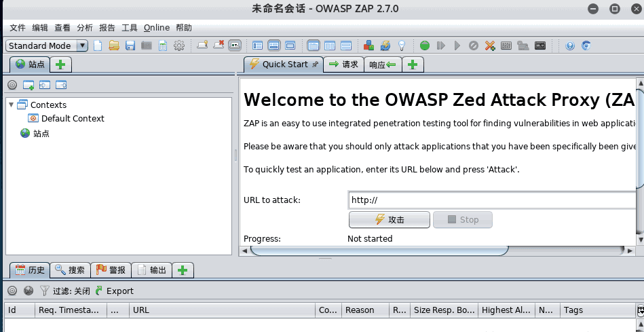
Task: Open the 分析 menu
Action: click(85, 28)
